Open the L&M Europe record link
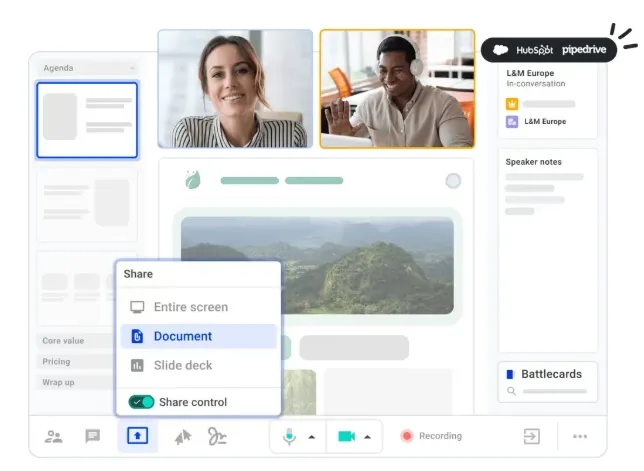 [545, 122]
